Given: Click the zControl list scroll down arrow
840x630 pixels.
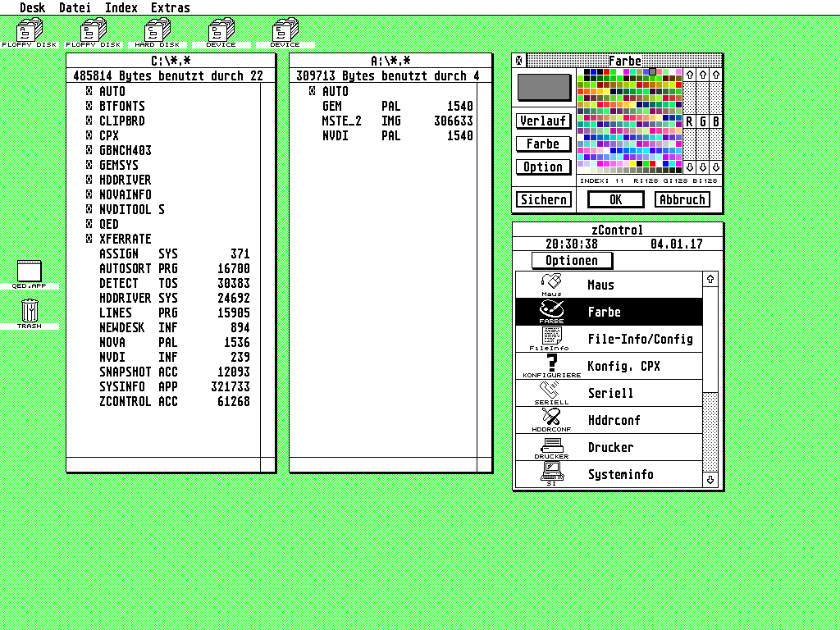Looking at the screenshot, I should (710, 480).
